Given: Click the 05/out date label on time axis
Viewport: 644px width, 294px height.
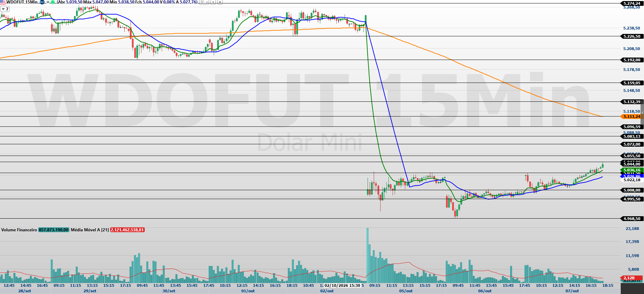Looking at the screenshot, I should (x=406, y=291).
